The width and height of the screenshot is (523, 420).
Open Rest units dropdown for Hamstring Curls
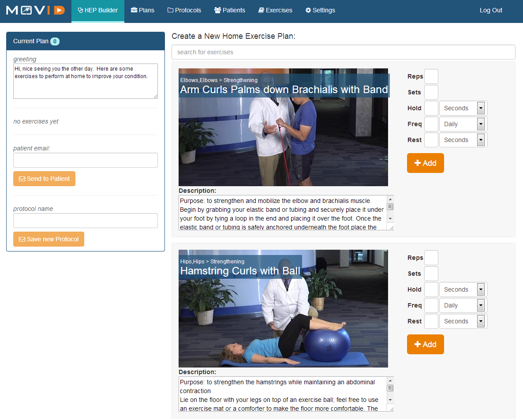[x=463, y=321]
